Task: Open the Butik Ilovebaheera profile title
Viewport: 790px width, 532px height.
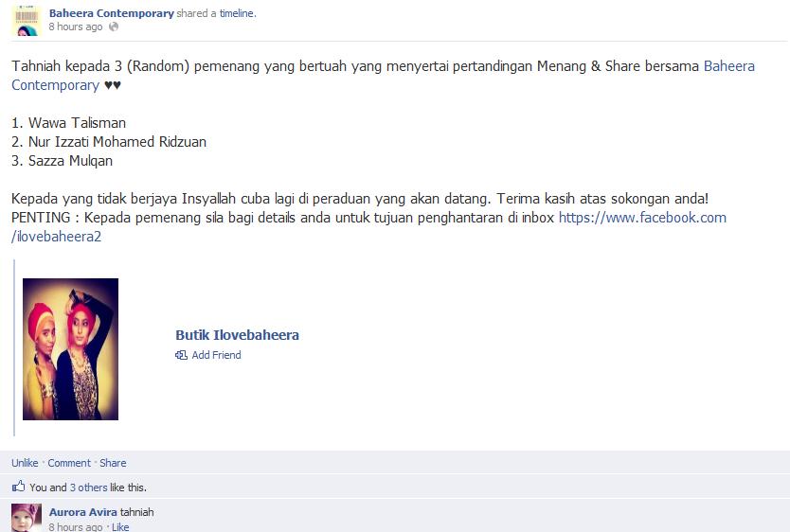Action: (238, 335)
